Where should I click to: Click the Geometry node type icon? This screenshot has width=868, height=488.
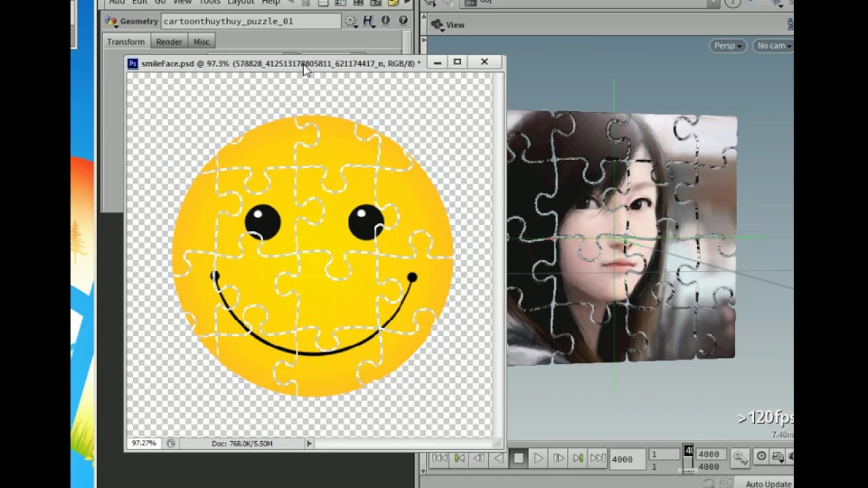click(x=111, y=21)
